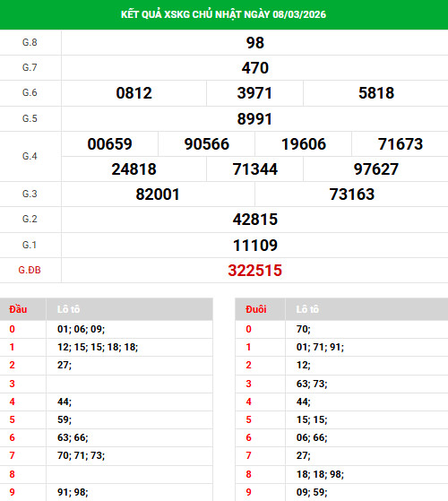Select the G.2 prize number 42815

(255, 220)
